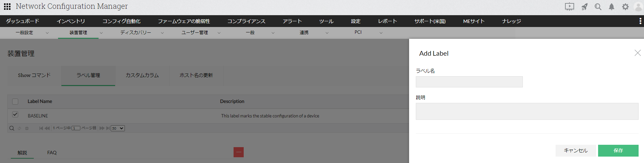
Task: Open the apps grid launcher icon
Action: pyautogui.click(x=7, y=6)
